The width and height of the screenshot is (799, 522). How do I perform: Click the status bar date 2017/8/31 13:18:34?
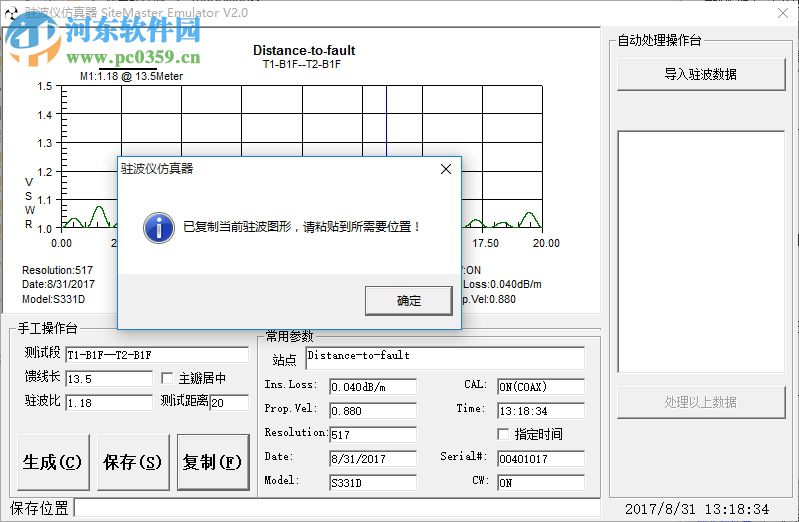tap(697, 509)
